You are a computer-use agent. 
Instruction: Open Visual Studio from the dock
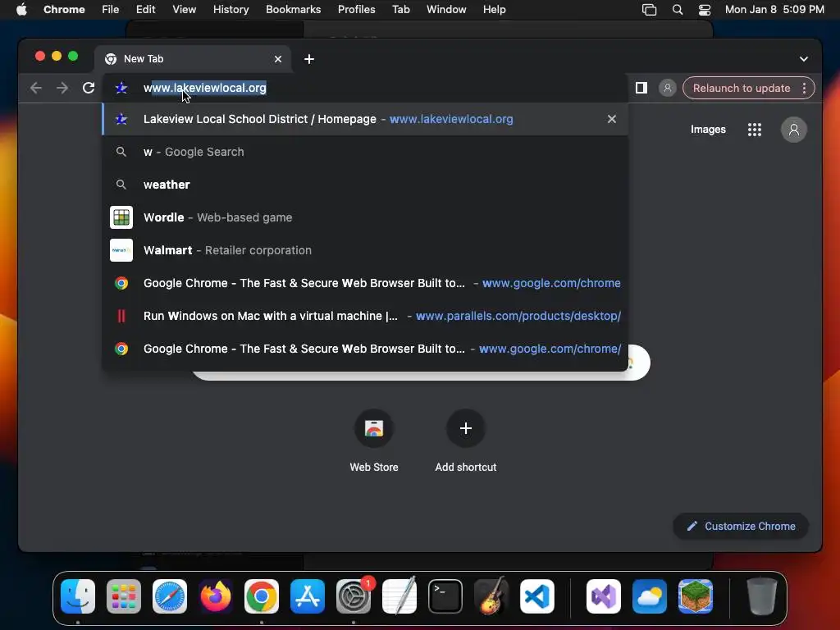tap(604, 596)
